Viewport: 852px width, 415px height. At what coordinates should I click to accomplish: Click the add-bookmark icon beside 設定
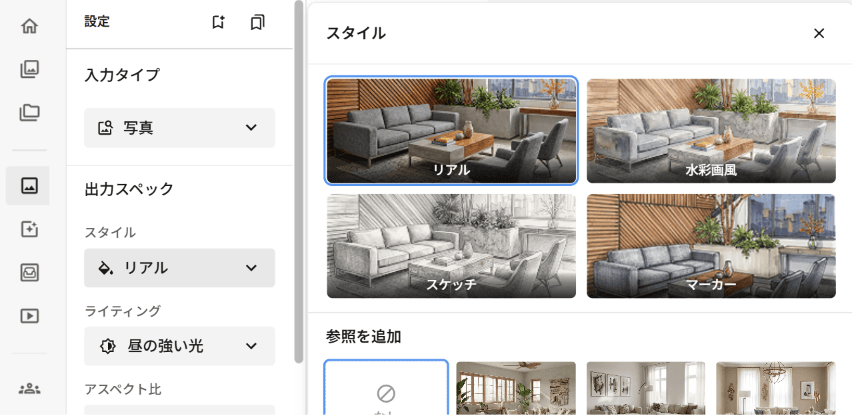pyautogui.click(x=218, y=22)
